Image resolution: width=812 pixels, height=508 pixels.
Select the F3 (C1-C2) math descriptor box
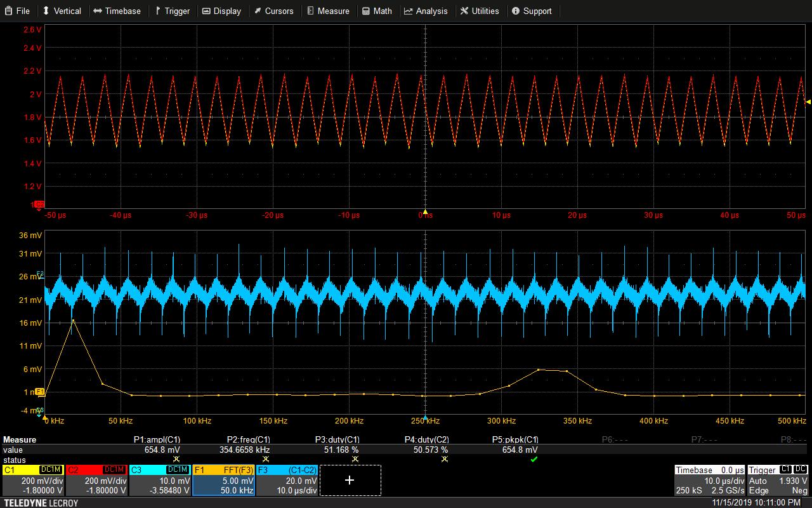point(287,480)
